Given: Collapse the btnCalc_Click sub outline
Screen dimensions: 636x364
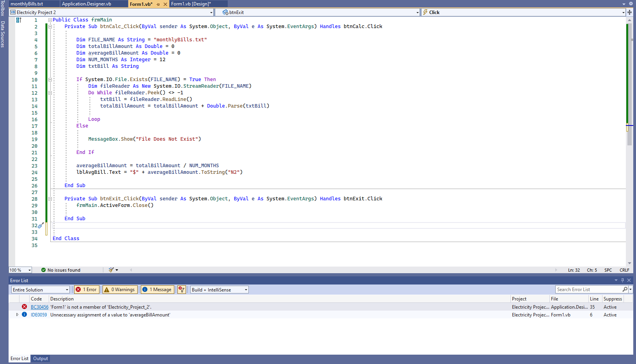Looking at the screenshot, I should point(50,27).
